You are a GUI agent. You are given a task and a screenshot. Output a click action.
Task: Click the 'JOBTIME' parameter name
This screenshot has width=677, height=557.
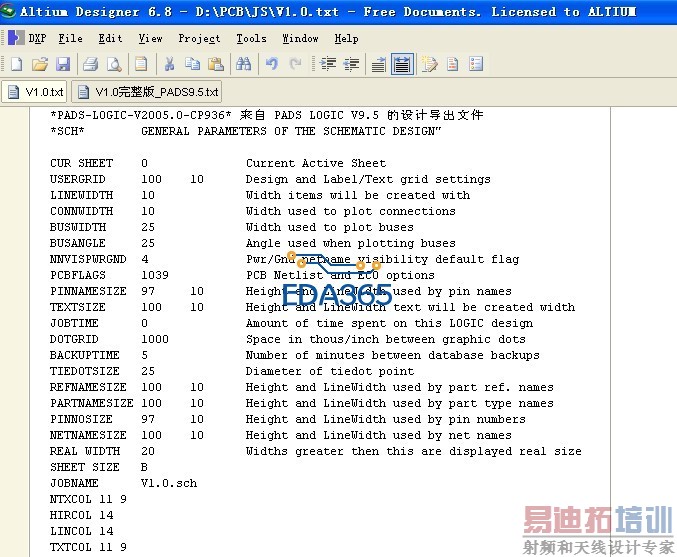point(74,323)
